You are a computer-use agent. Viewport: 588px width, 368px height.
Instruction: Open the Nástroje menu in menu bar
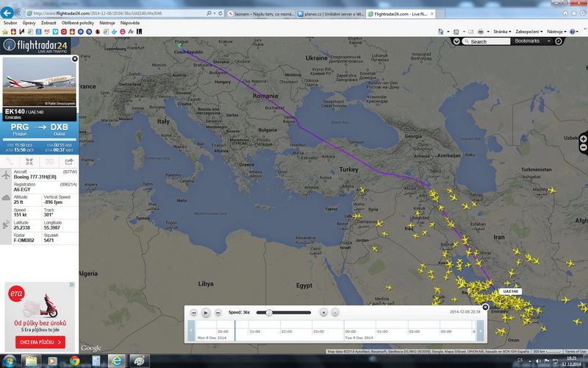click(107, 23)
